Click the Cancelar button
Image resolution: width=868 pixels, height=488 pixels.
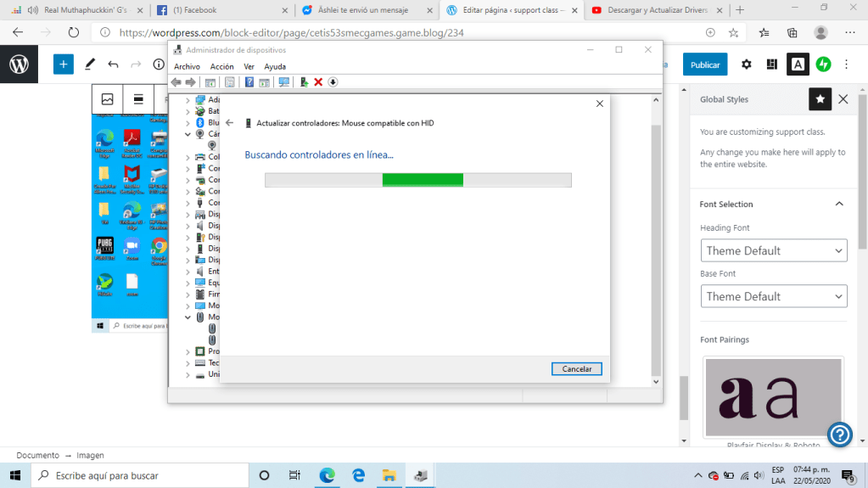coord(576,369)
